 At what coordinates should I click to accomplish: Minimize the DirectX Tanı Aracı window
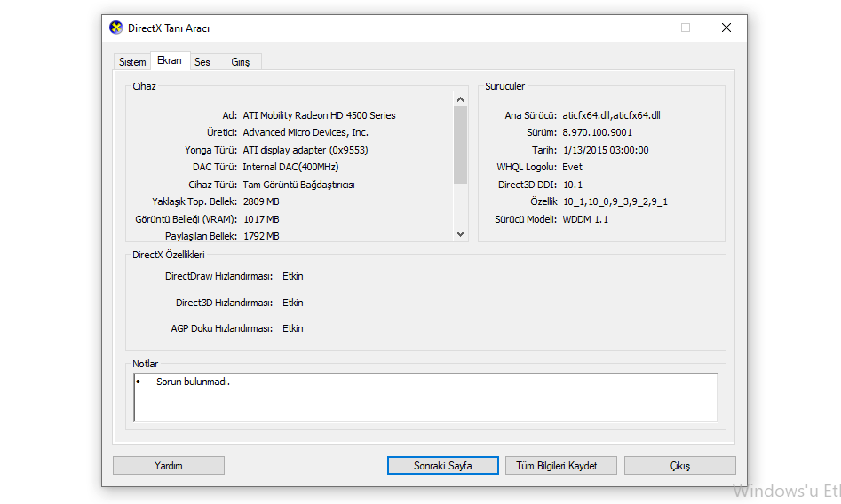pos(646,28)
